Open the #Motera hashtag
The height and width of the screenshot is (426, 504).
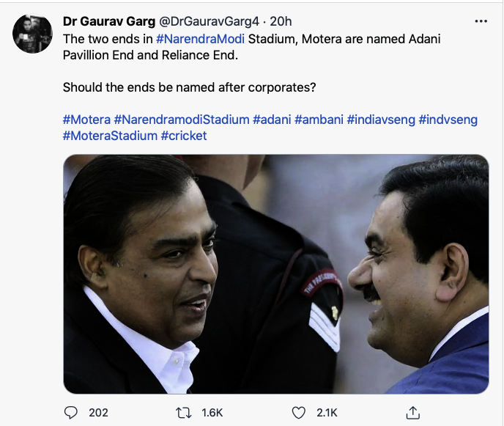pos(86,119)
